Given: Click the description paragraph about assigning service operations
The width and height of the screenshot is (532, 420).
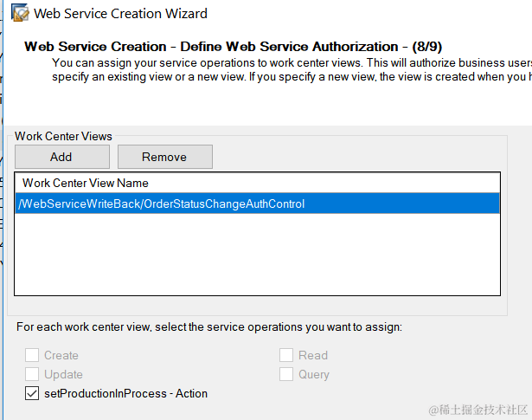Looking at the screenshot, I should point(292,69).
